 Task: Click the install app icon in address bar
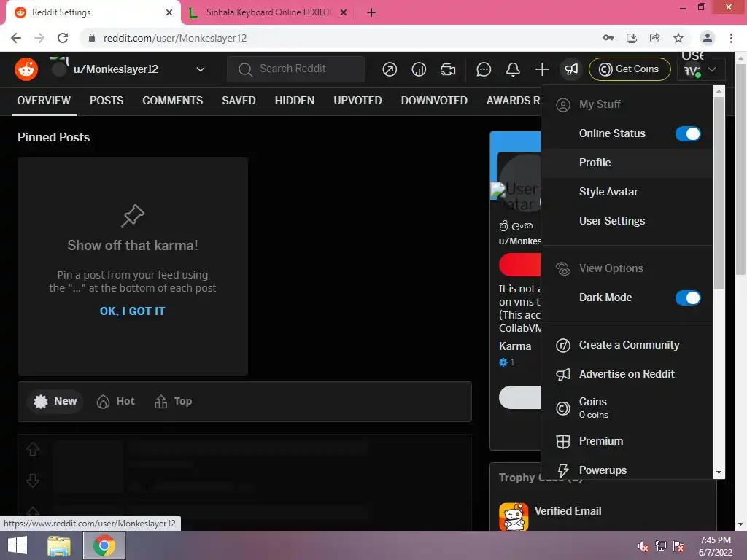point(632,38)
